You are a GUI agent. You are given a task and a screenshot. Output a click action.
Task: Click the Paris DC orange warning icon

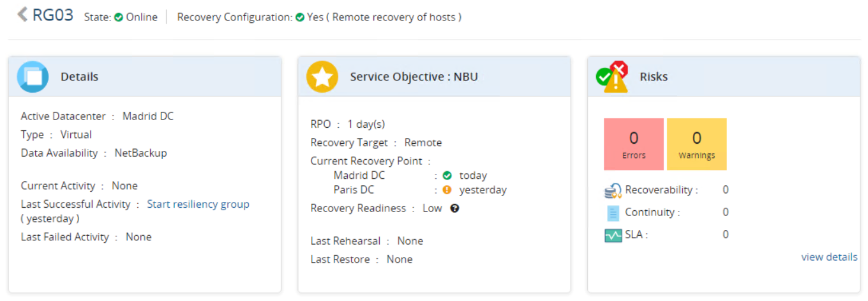[447, 190]
